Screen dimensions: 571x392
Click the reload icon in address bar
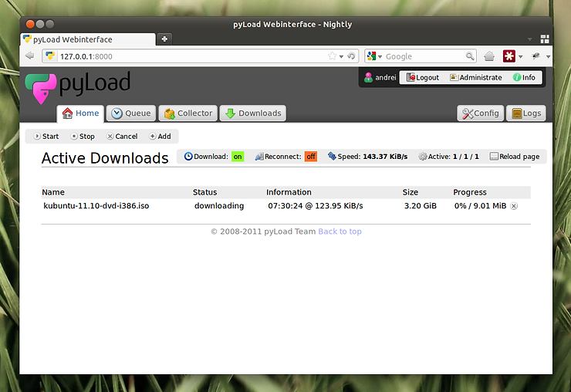(x=351, y=56)
